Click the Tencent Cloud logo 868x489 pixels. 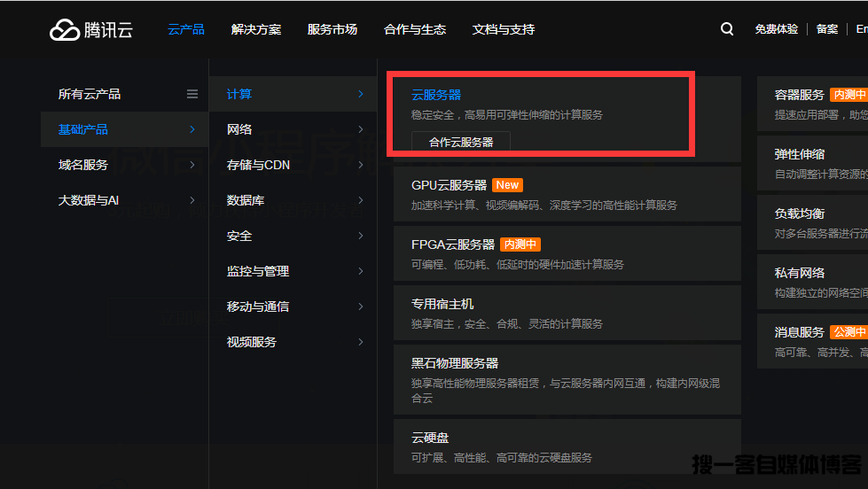90,30
